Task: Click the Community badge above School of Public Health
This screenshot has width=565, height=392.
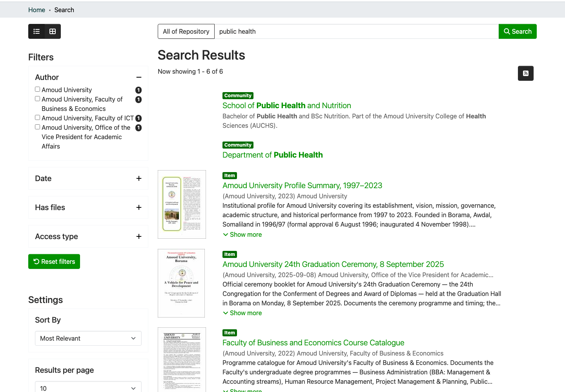Action: (238, 96)
